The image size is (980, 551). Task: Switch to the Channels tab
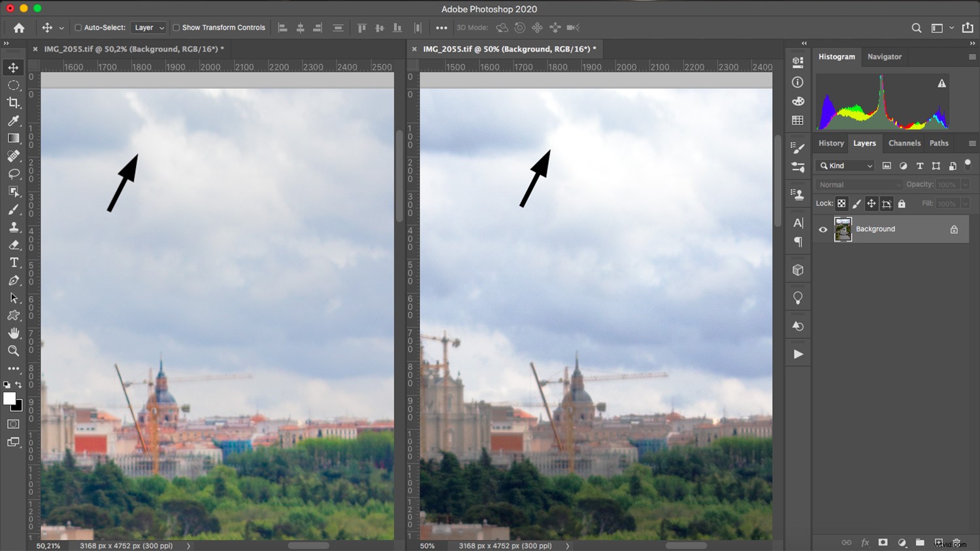904,143
